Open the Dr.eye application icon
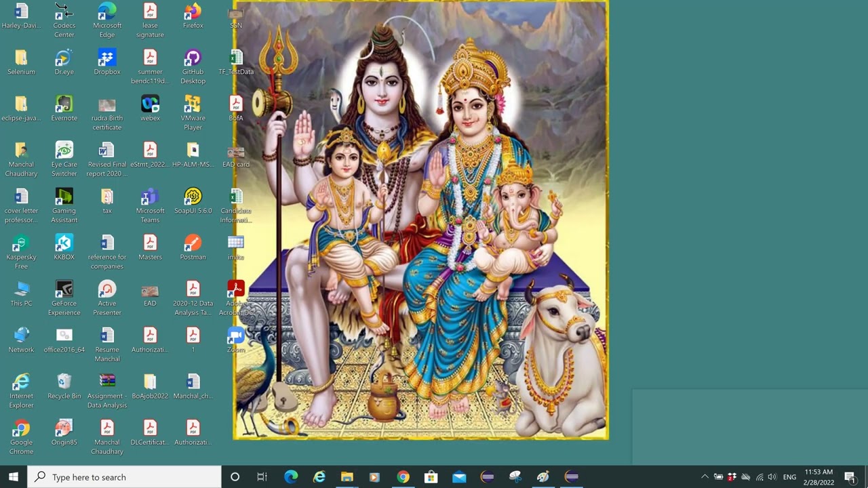The image size is (868, 488). tap(64, 62)
